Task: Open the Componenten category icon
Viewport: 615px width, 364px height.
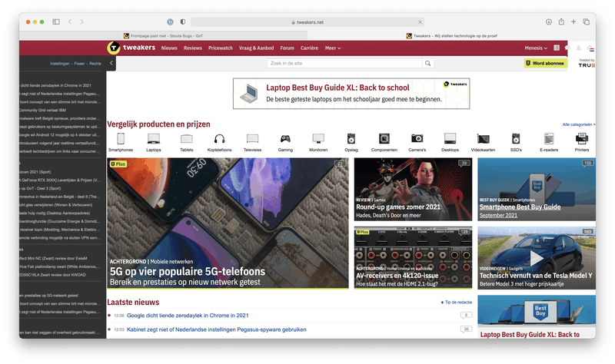Action: (x=384, y=139)
